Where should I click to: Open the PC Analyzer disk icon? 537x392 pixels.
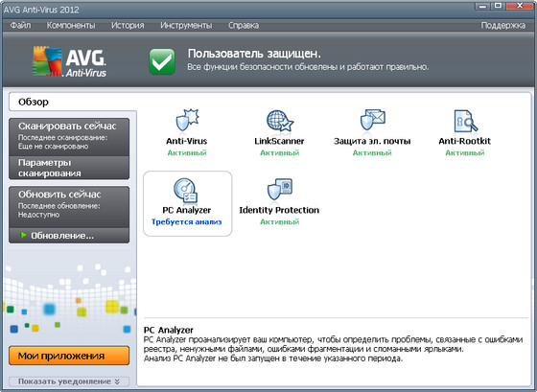coord(186,191)
